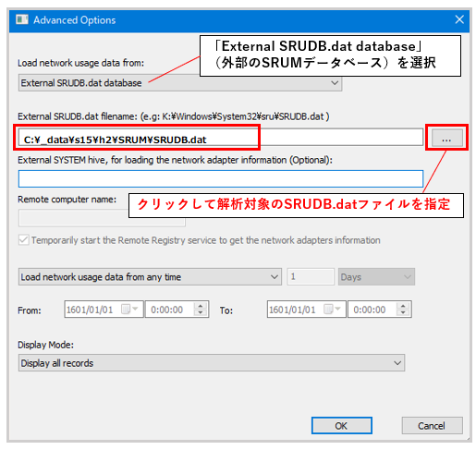Image resolution: width=476 pixels, height=450 pixels.
Task: Open the To date calendar picker
Action: pyautogui.click(x=332, y=309)
